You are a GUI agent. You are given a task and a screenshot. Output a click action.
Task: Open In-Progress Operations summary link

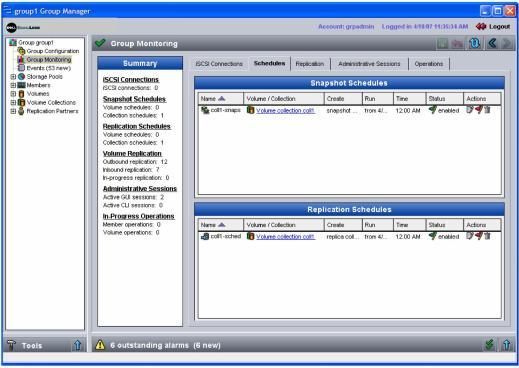click(138, 216)
